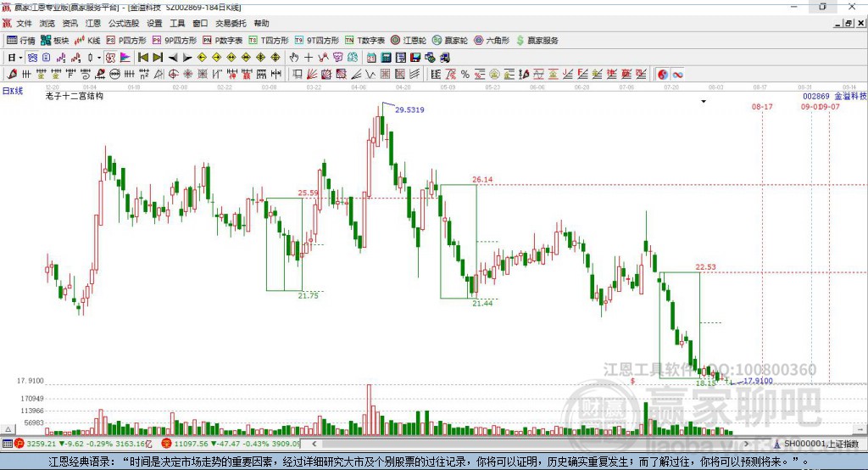Open the small black triangle chart dropdown

pos(704,102)
